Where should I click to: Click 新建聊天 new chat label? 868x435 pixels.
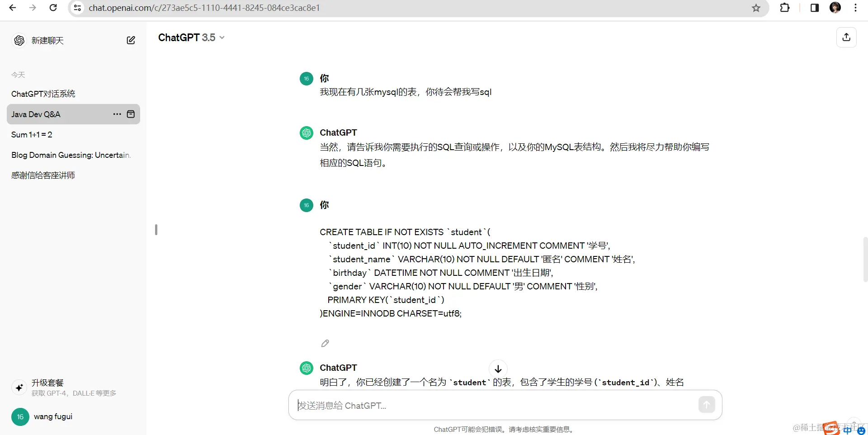pos(47,40)
